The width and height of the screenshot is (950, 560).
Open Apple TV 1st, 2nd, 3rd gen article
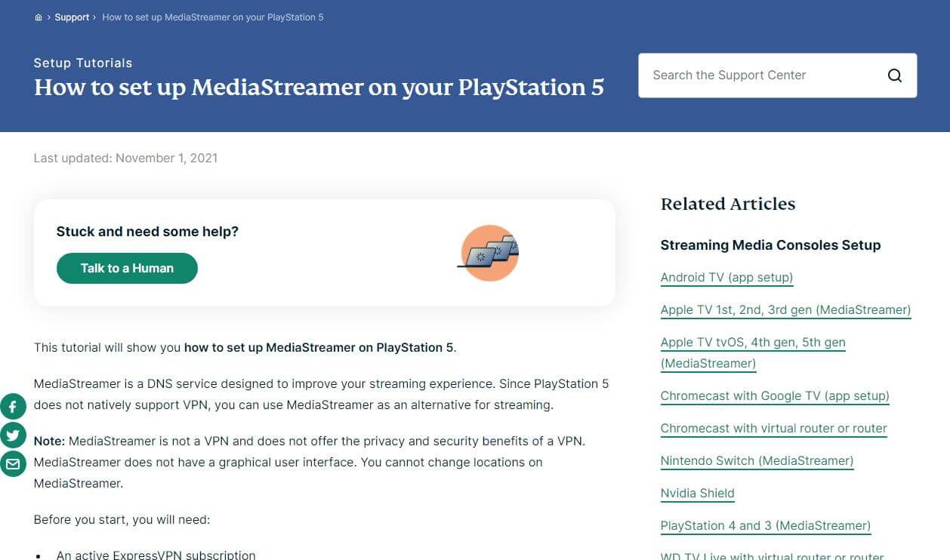[785, 310]
